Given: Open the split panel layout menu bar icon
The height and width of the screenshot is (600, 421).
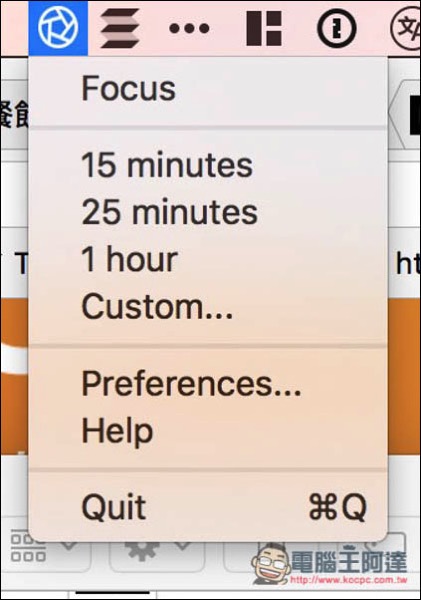Looking at the screenshot, I should 264,29.
